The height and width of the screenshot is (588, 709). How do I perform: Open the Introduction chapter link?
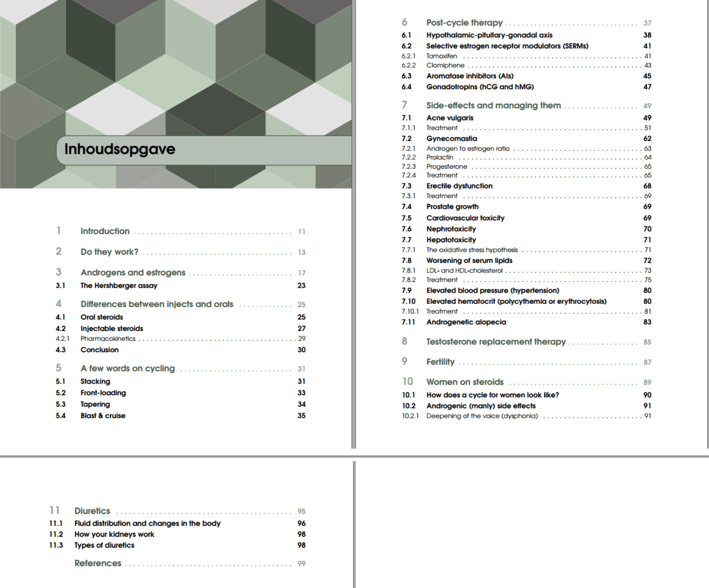coord(105,231)
